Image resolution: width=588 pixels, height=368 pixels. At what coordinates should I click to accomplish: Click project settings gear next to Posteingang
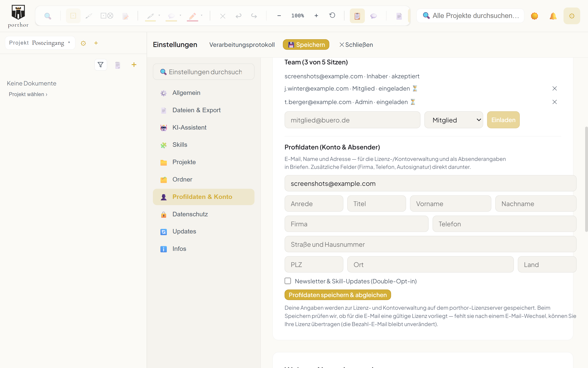(83, 43)
